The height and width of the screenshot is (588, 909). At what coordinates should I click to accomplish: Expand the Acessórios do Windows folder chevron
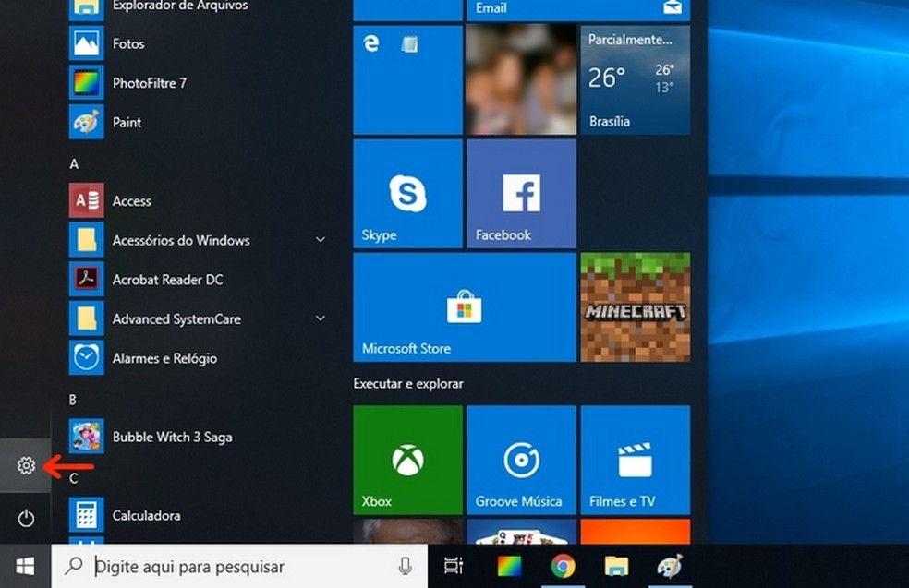coord(320,239)
